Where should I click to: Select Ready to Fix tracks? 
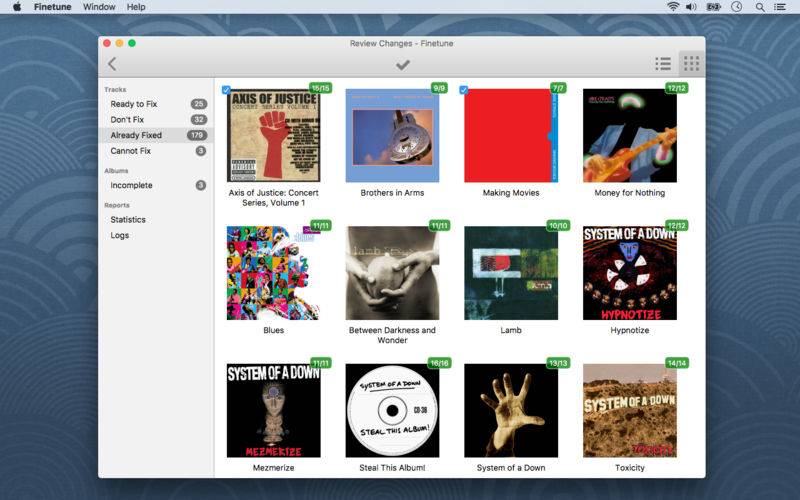click(156, 104)
